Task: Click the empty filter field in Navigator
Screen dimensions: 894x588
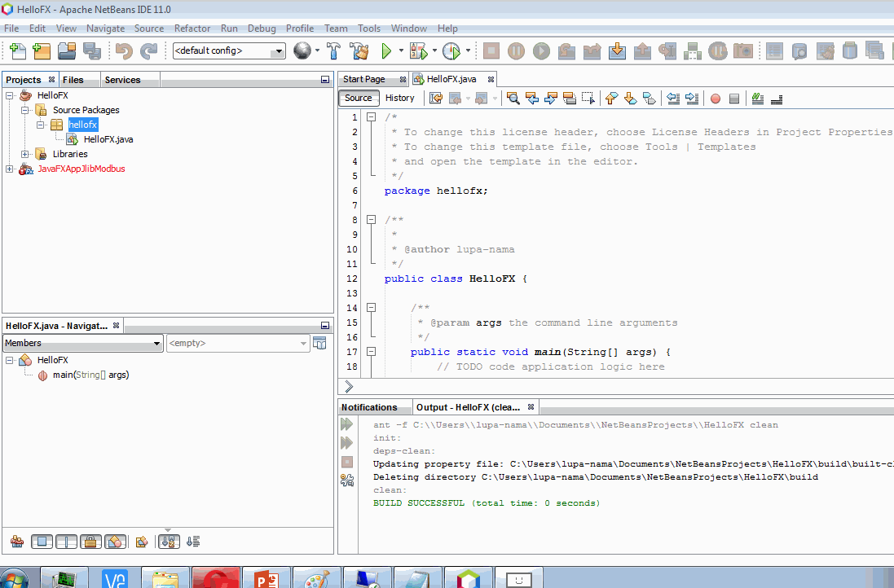Action: pos(237,343)
